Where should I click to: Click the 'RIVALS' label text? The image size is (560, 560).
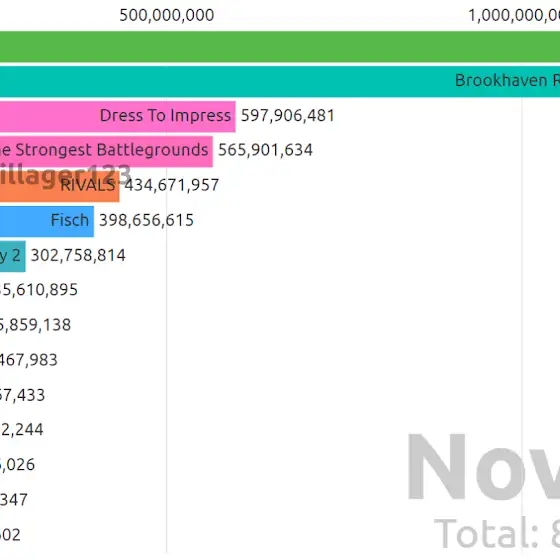[88, 185]
